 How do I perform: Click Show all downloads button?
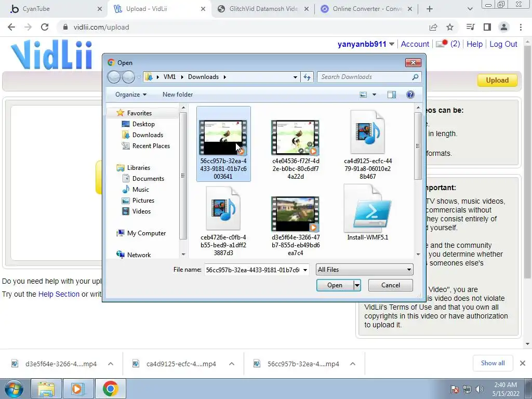[493, 363]
